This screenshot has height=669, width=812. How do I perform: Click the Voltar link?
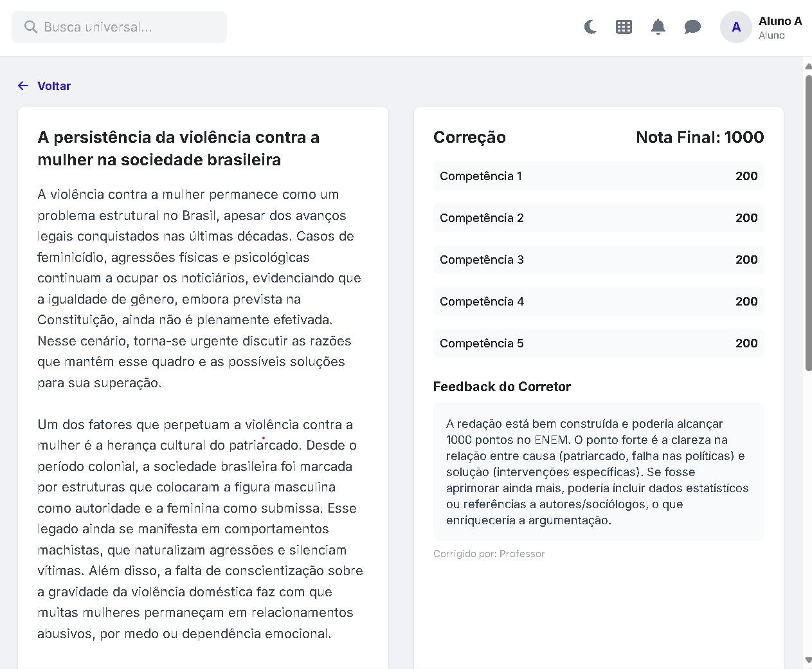tap(54, 86)
